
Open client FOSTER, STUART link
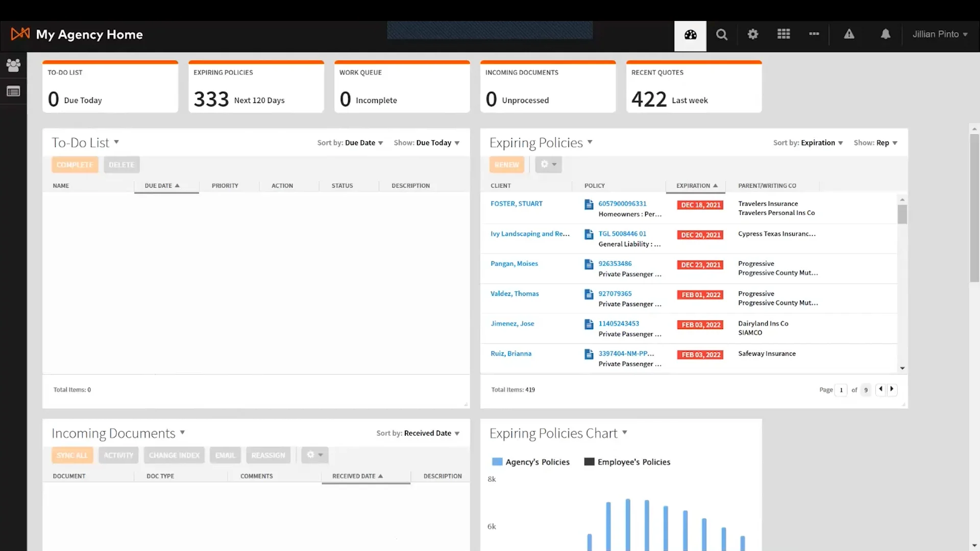click(516, 204)
